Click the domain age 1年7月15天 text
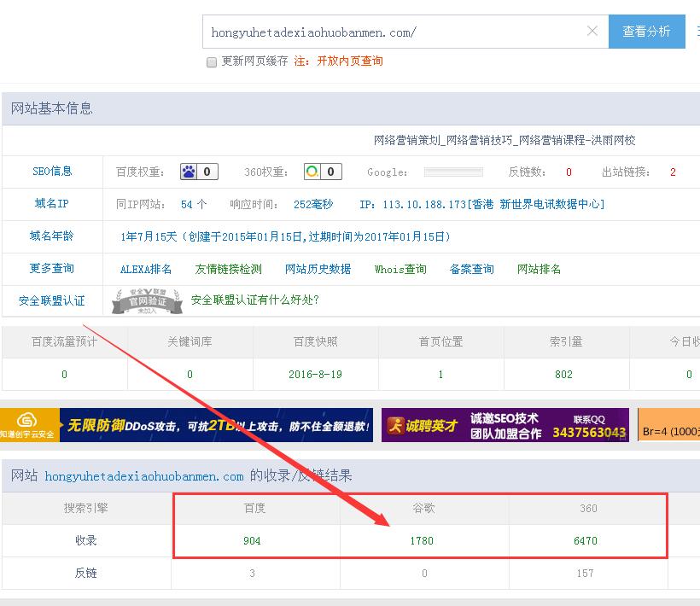This screenshot has height=606, width=700. tap(149, 236)
